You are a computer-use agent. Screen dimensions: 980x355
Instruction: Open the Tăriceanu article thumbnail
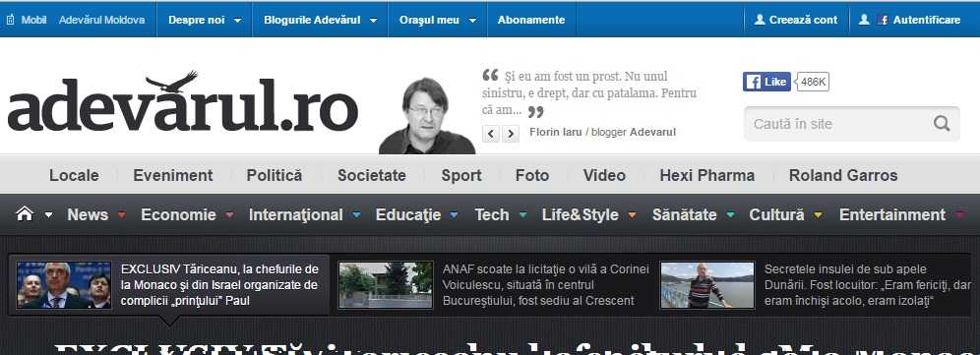pos(64,285)
